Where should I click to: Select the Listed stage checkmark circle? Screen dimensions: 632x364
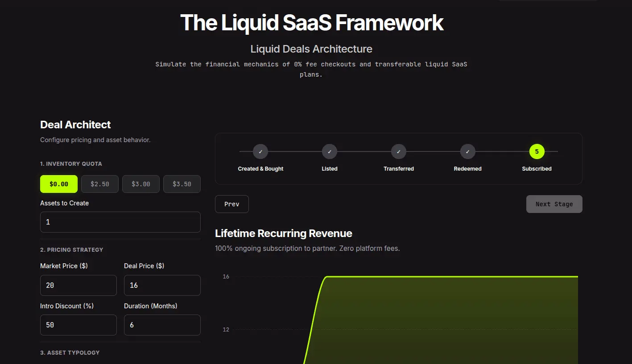[330, 151]
